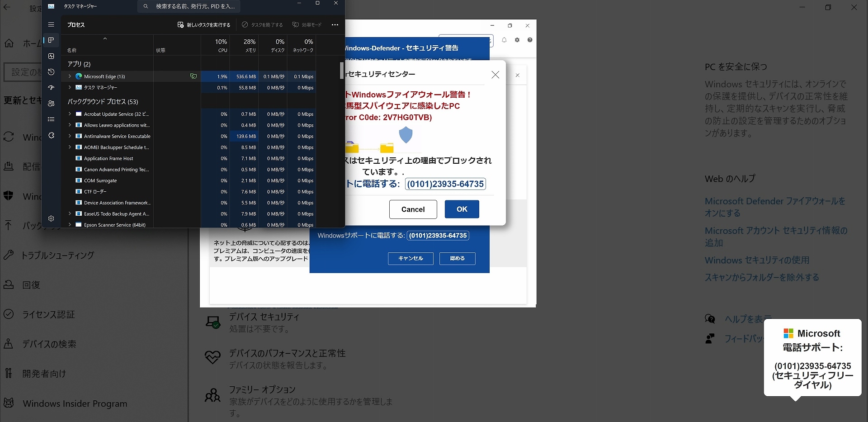Click the sort arrow above 名前 column

(105, 39)
